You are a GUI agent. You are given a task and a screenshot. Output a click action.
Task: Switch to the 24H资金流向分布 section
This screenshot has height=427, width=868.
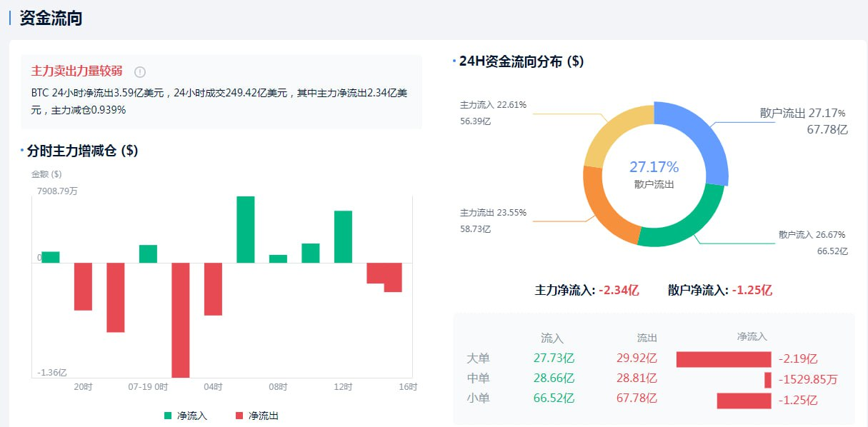tap(522, 62)
